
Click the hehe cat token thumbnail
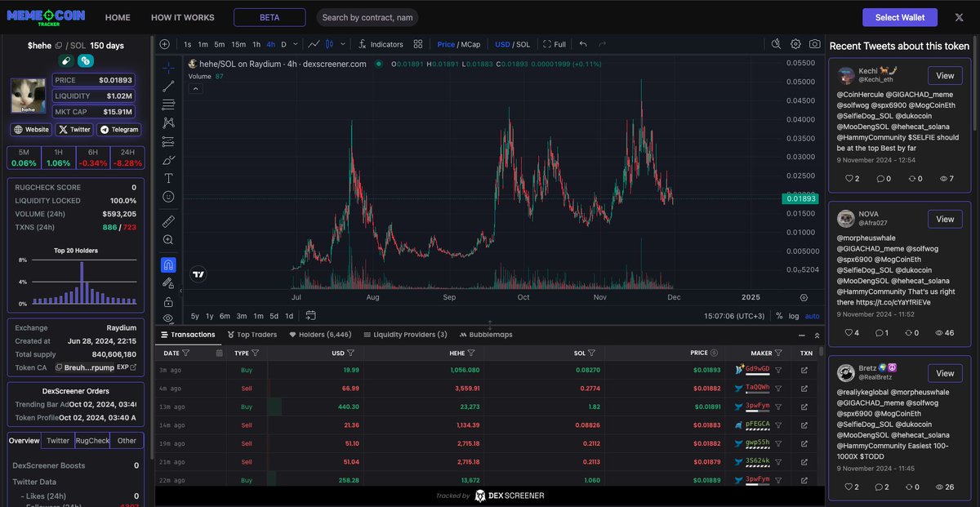[29, 96]
